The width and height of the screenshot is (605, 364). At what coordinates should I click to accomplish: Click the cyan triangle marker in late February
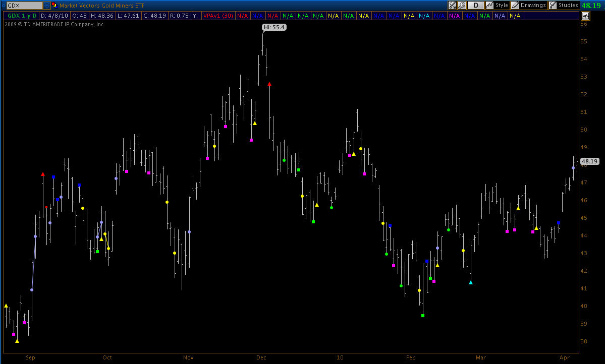[470, 283]
